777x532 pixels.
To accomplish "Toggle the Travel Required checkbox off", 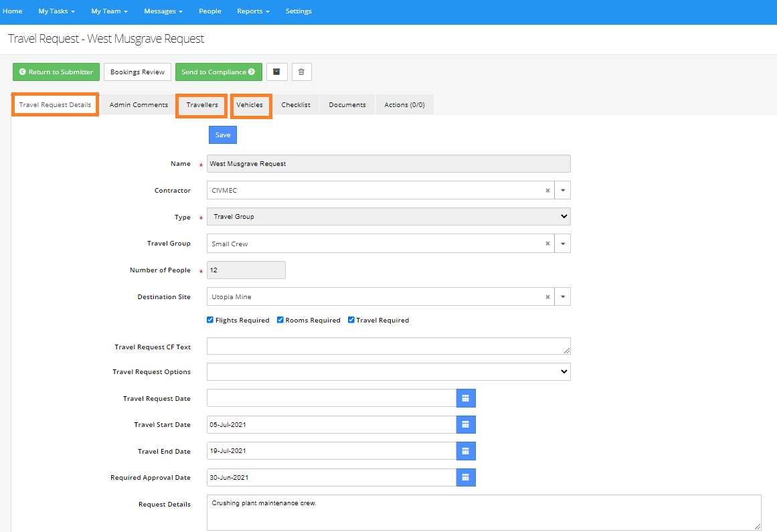I will 351,320.
